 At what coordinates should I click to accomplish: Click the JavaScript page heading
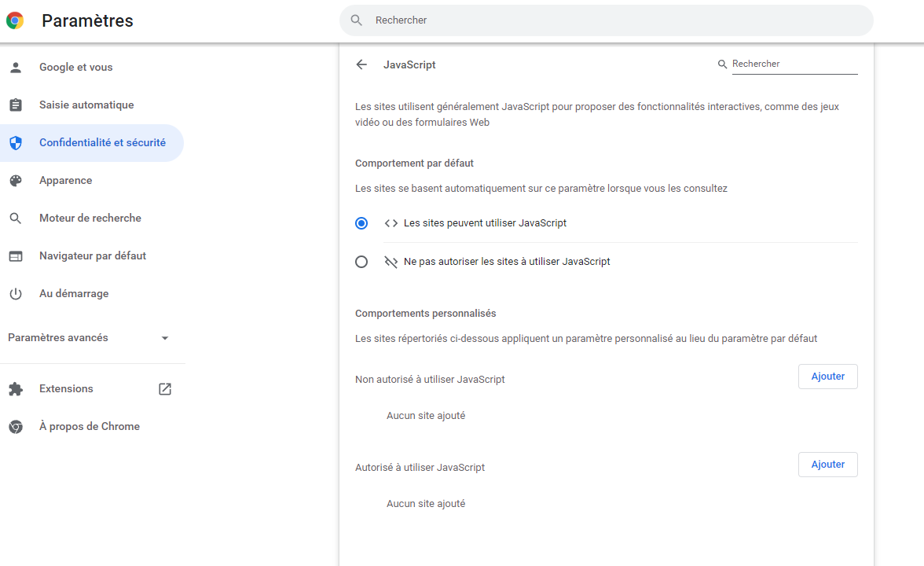tap(409, 64)
